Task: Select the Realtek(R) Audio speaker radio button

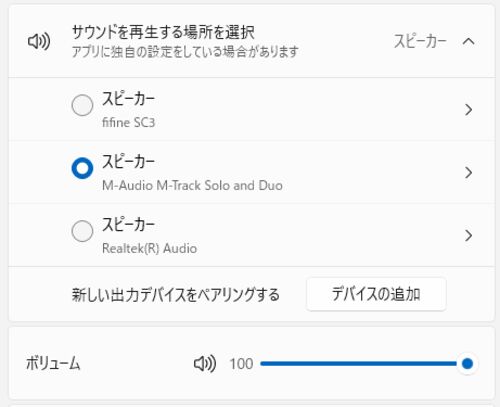Action: pos(82,231)
